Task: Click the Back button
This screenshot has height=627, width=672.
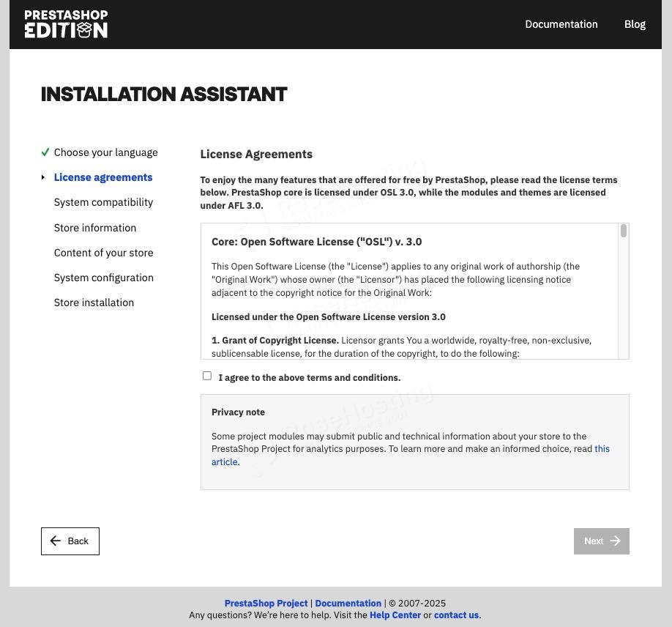Action: point(70,541)
